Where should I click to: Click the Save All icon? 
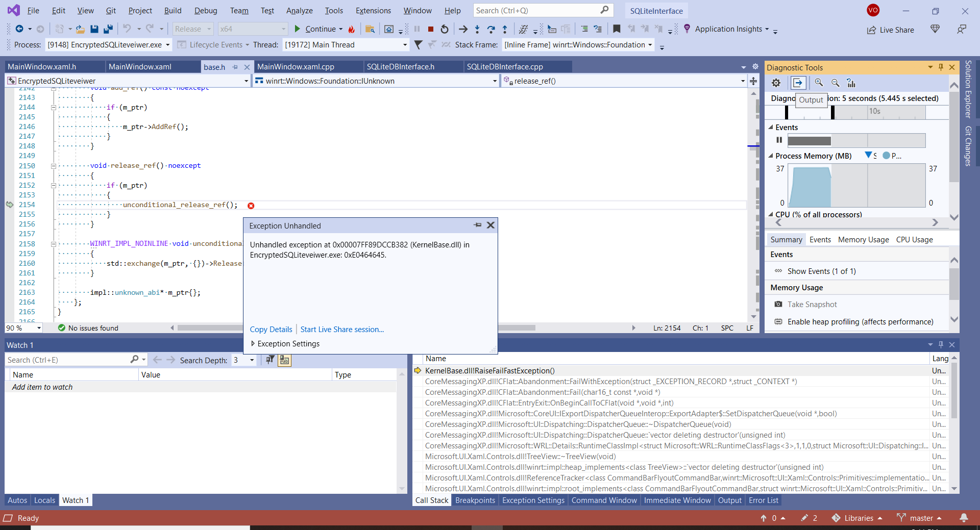pyautogui.click(x=108, y=29)
